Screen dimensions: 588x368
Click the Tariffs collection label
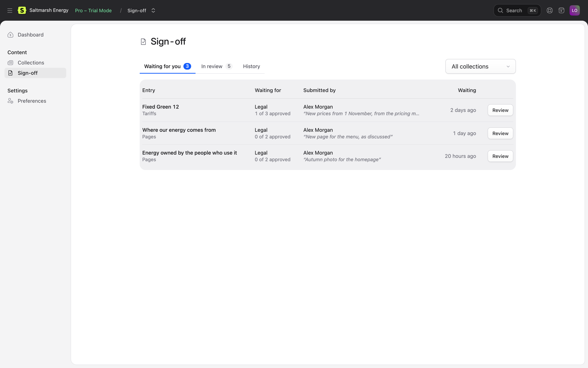click(149, 114)
